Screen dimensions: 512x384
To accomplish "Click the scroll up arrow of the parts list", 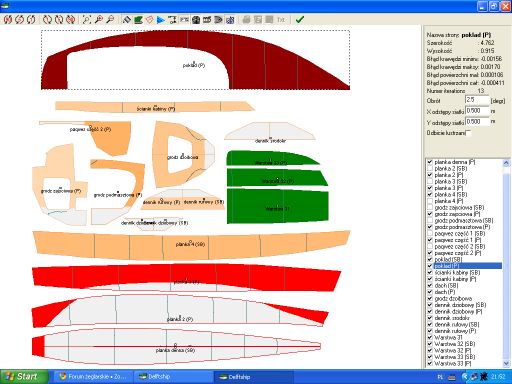I will pyautogui.click(x=506, y=163).
